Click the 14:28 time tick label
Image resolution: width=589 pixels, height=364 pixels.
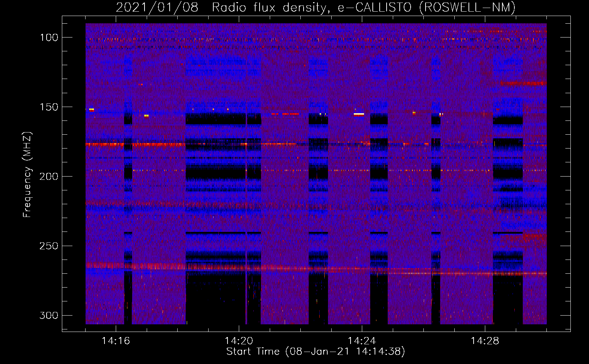coord(485,341)
